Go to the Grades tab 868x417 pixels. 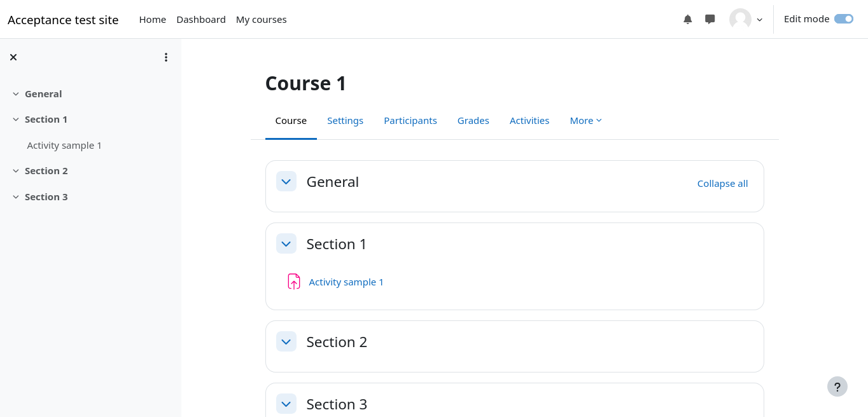point(473,121)
